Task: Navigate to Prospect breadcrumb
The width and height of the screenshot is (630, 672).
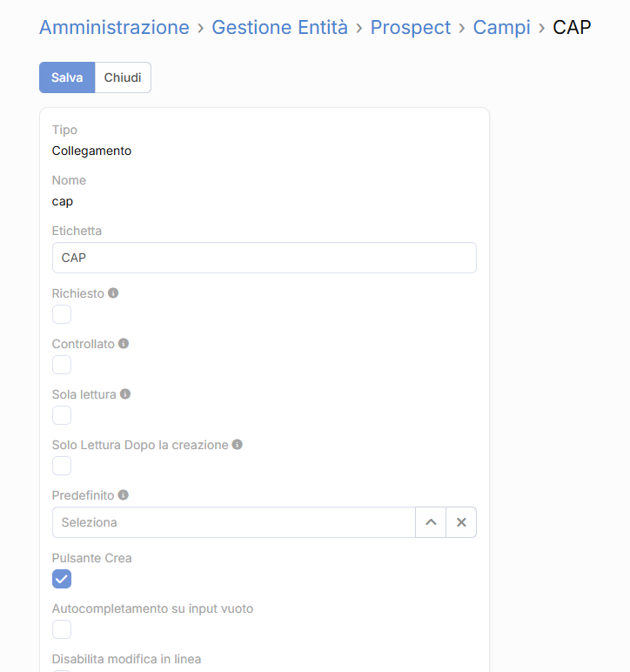Action: [x=411, y=27]
